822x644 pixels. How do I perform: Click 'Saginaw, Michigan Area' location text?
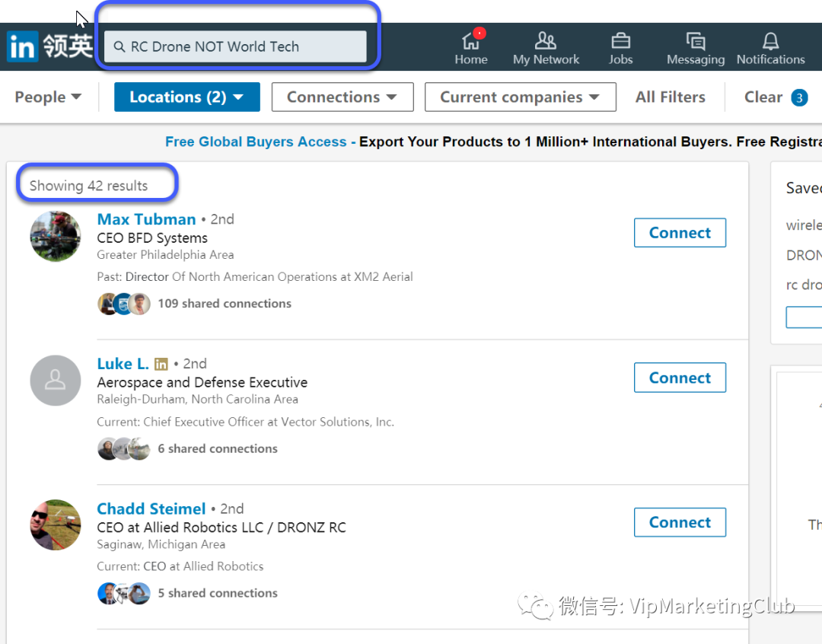tap(161, 544)
